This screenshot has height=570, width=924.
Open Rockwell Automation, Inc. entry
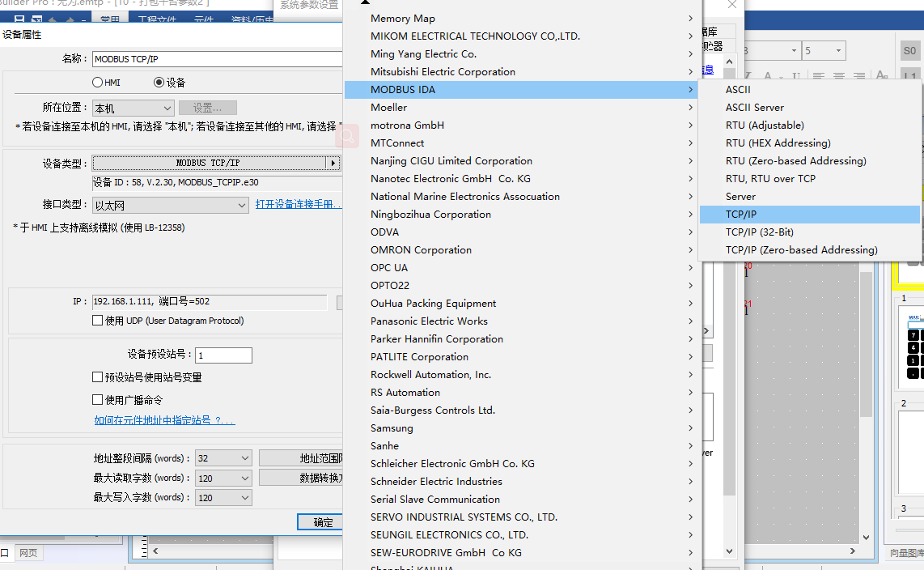point(522,375)
